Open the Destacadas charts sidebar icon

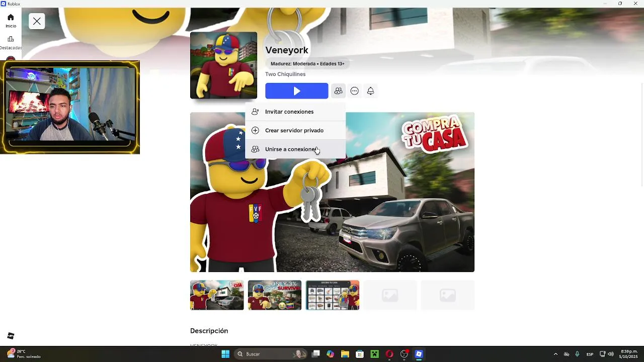click(x=11, y=42)
